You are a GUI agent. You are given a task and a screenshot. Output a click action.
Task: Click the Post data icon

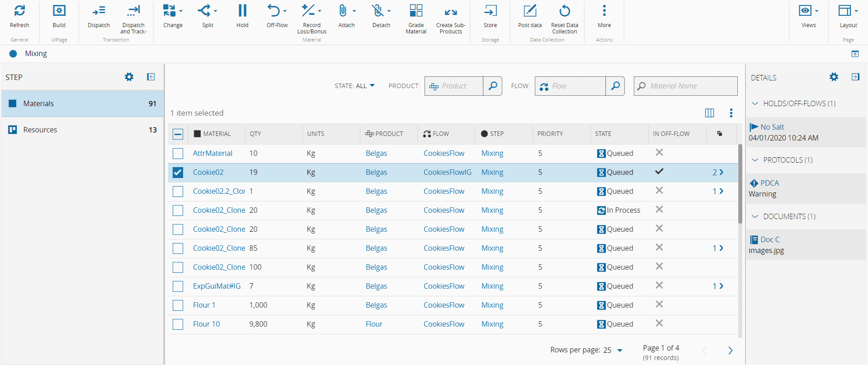coord(529,11)
